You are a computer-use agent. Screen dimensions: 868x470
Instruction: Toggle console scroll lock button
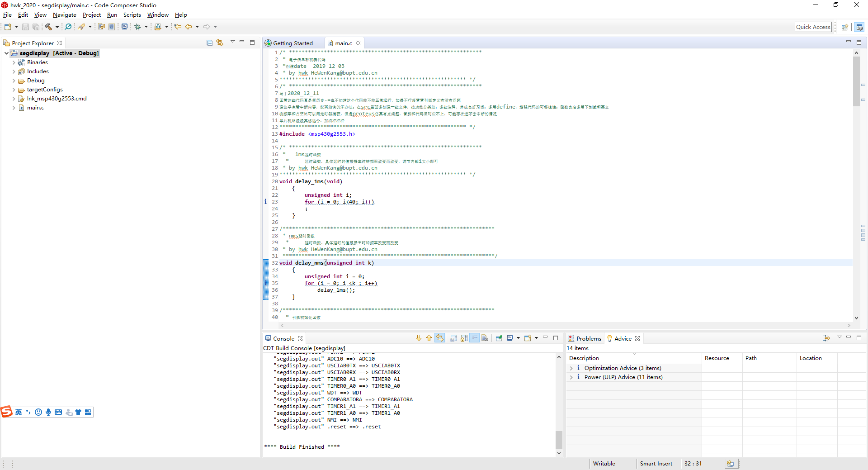click(x=464, y=338)
